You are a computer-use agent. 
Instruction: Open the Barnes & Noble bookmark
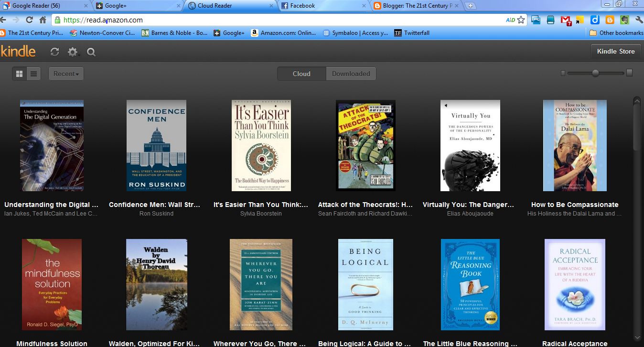click(174, 33)
